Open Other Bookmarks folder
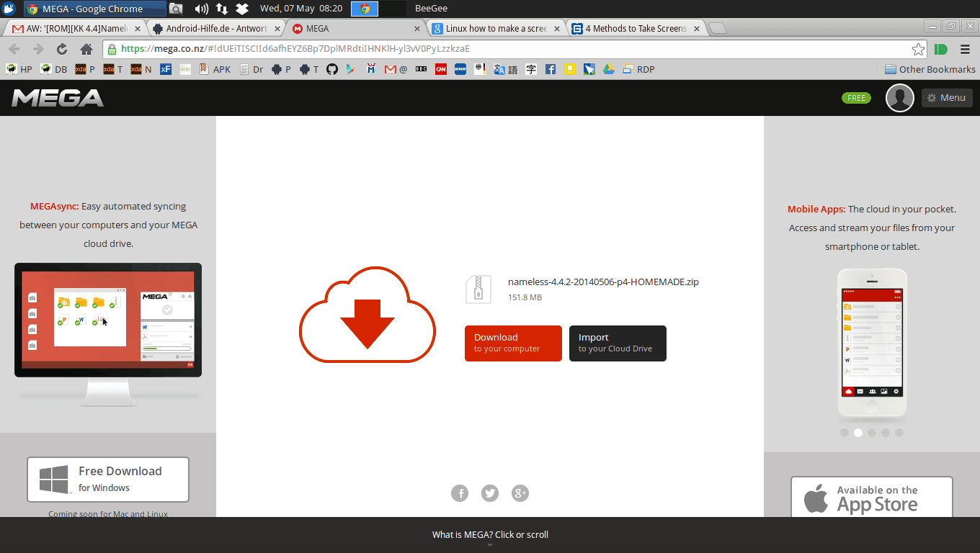Screen dimensions: 980x553 pos(930,69)
